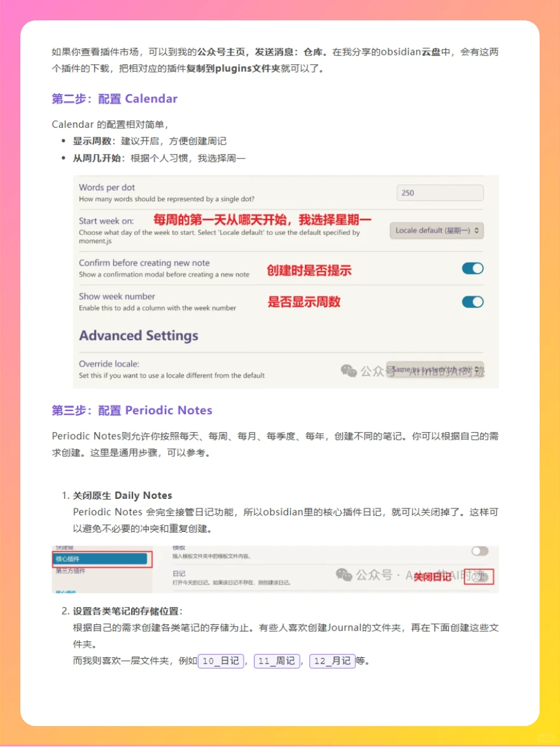Click the 12_月记 code tag
The height and width of the screenshot is (747, 560).
tap(331, 661)
